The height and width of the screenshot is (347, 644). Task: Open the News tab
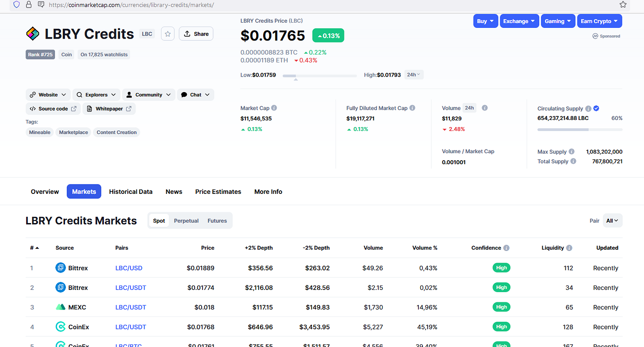click(174, 192)
